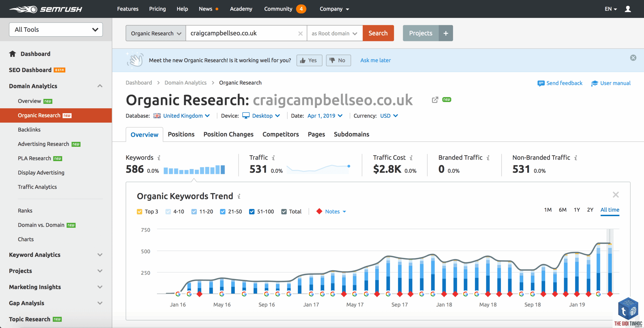Expand the Marketing Insights section
Screen dimensions: 644x328
100,287
